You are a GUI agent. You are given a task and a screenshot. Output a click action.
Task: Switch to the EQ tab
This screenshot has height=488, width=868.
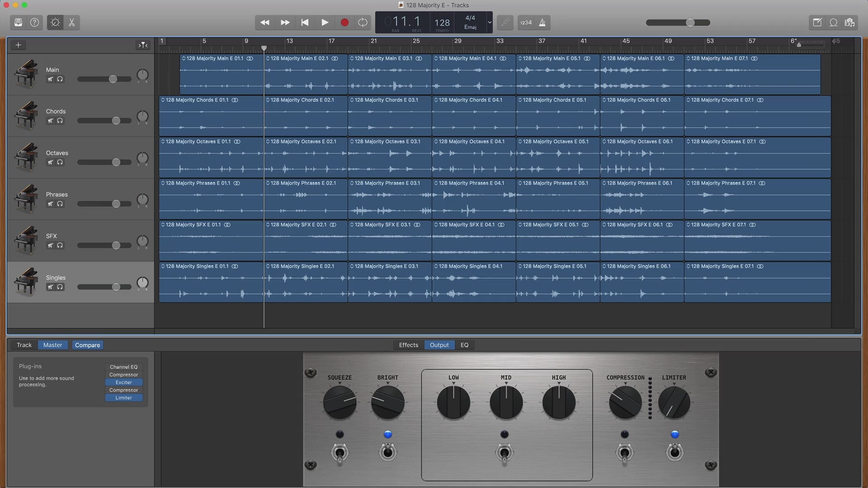[464, 345]
